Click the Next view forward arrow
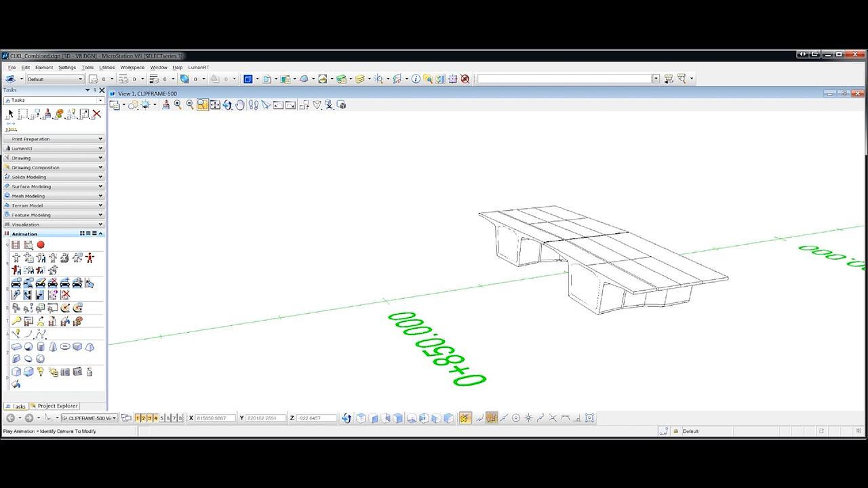Screen dimensions: 868x488 pyautogui.click(x=28, y=418)
